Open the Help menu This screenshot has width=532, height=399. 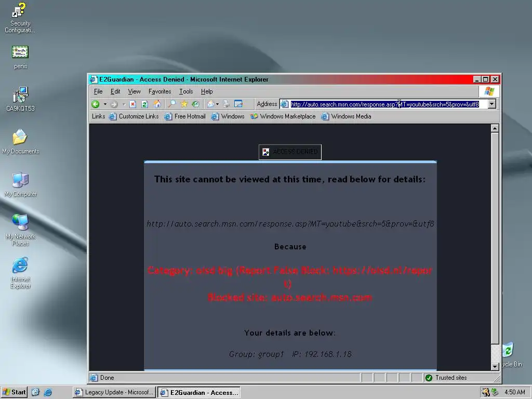[x=207, y=91]
